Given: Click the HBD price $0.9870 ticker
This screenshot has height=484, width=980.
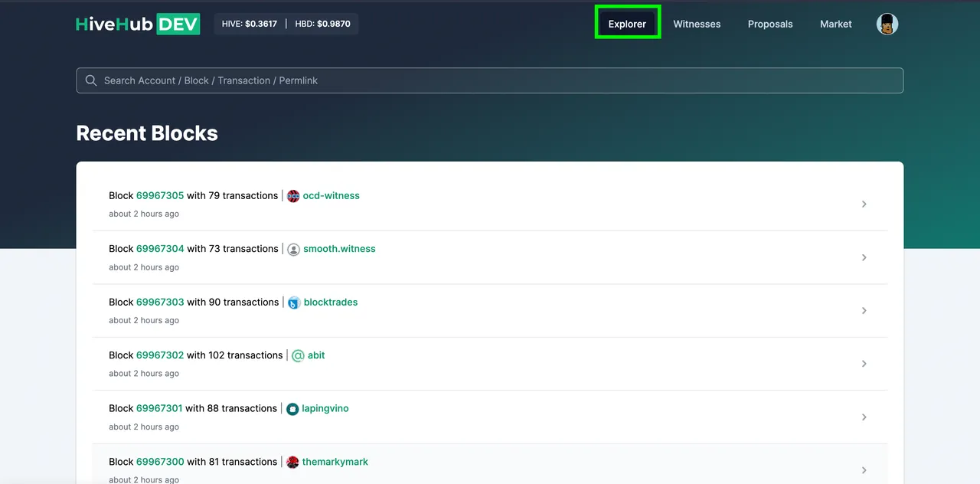Looking at the screenshot, I should [x=322, y=24].
